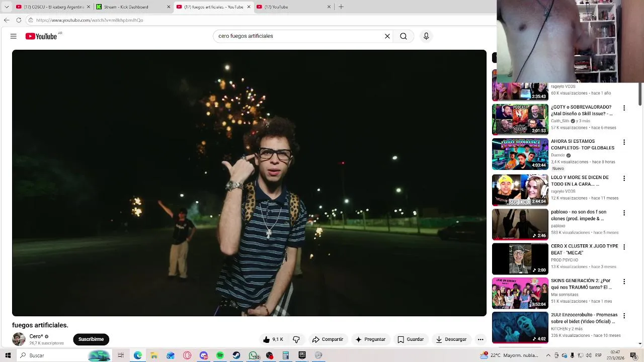Close the COSCU iceberg tab
Image resolution: width=644 pixels, height=362 pixels.
click(89, 7)
